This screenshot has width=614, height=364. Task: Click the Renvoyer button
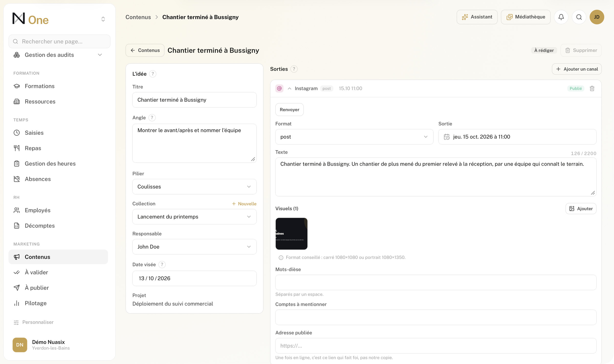tap(289, 110)
